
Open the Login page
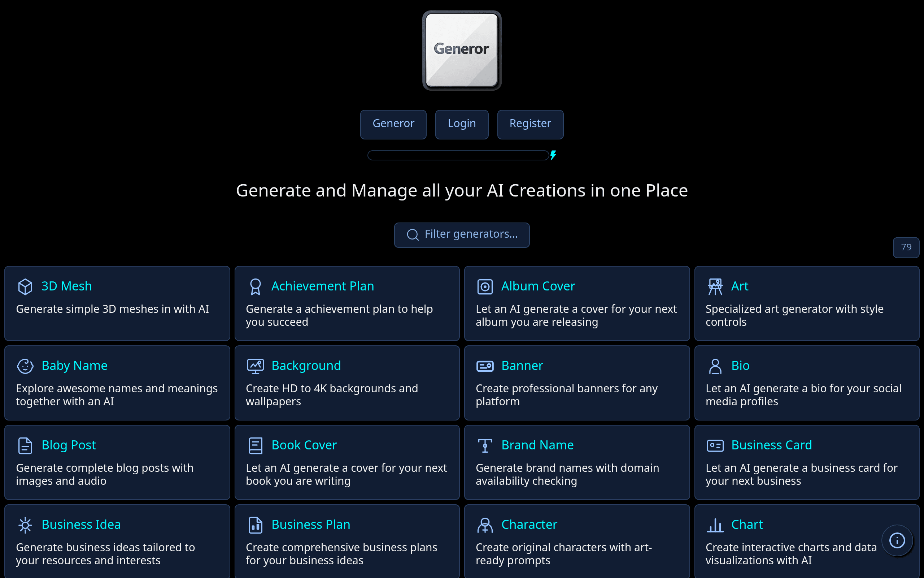coord(462,124)
